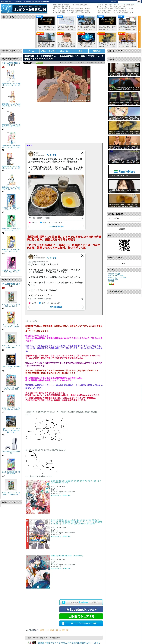142x644 pixels.
Task: Click YouTube link in top bar
Action: pyautogui.click(x=46, y=2)
